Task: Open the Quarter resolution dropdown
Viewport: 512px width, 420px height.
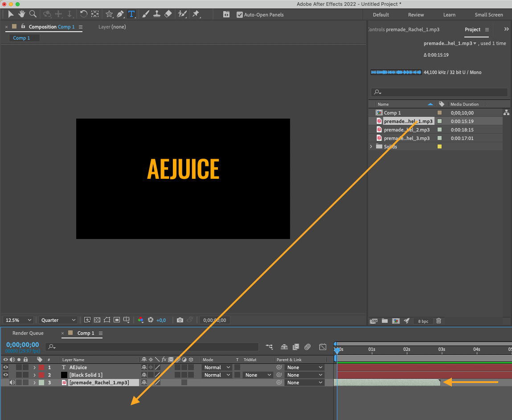Action: pyautogui.click(x=58, y=320)
